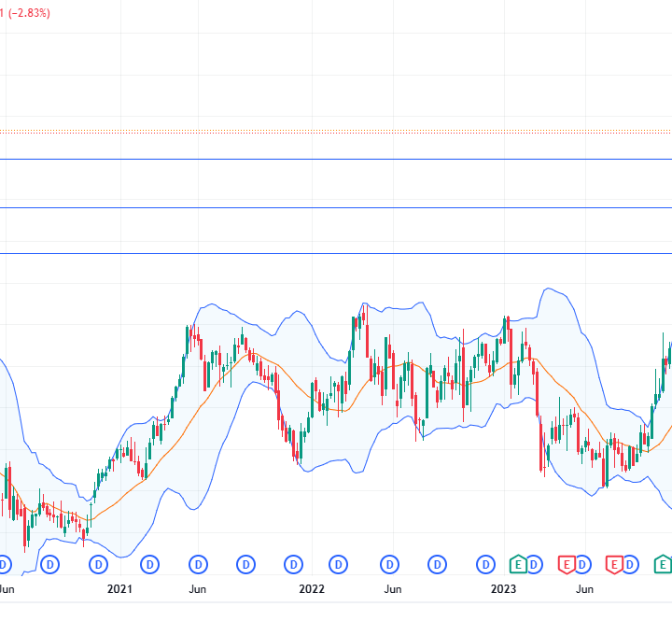Select the dividend marker above the Jun 2022 label
This screenshot has width=672, height=635.
coord(389,565)
